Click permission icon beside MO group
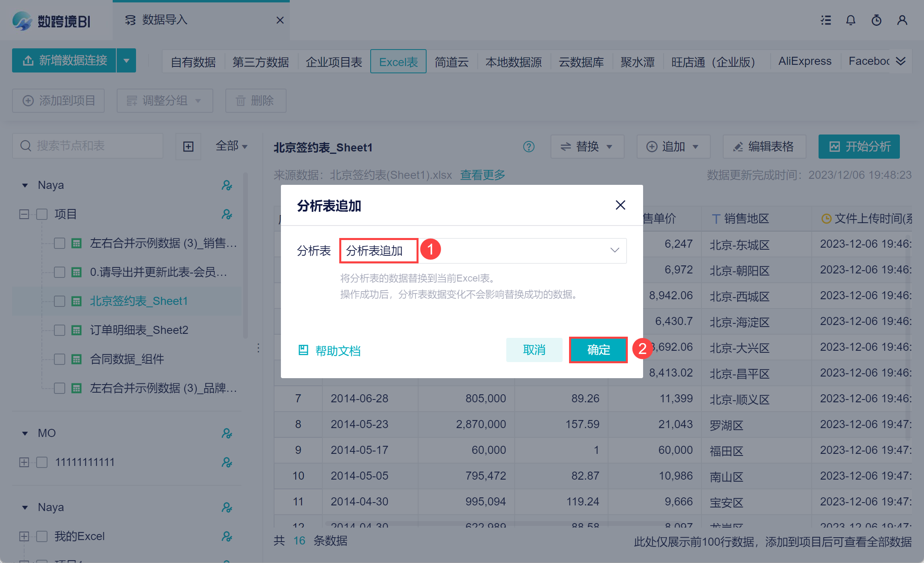Viewport: 924px width, 563px height. (x=227, y=433)
